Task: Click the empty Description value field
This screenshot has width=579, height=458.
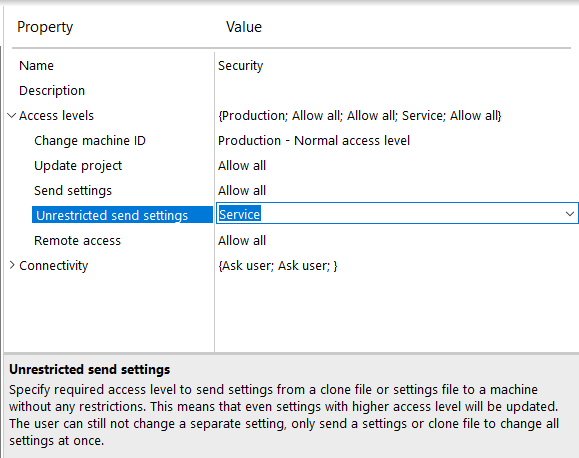Action: (x=395, y=91)
